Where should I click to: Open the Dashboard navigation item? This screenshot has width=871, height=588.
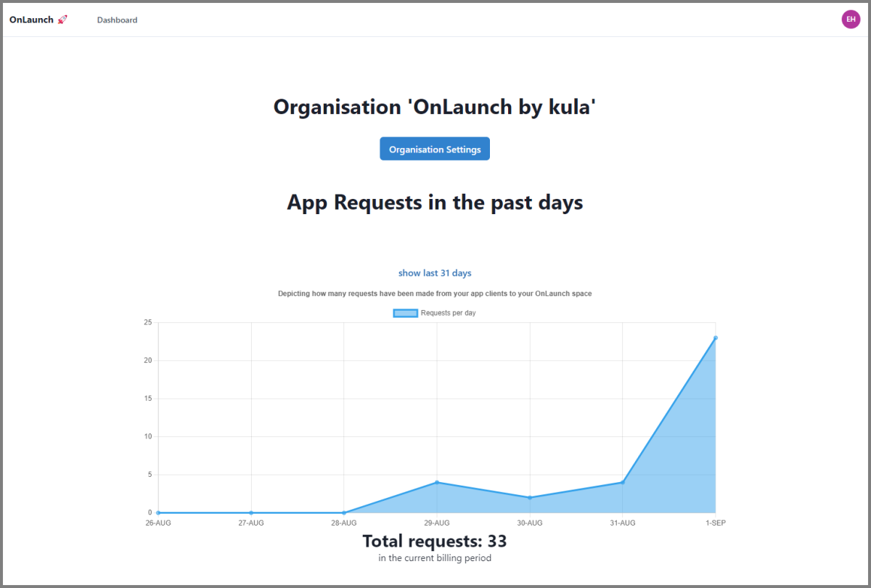tap(117, 20)
